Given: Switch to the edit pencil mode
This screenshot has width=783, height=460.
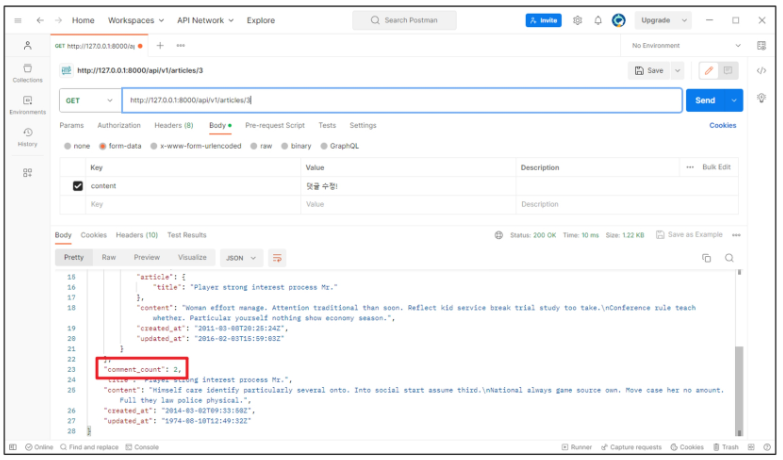Looking at the screenshot, I should 708,70.
